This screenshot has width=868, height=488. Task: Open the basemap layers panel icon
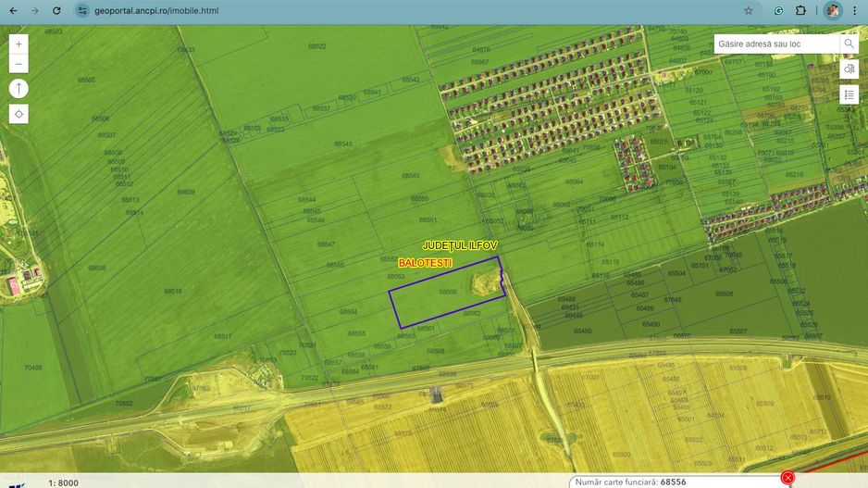(849, 69)
